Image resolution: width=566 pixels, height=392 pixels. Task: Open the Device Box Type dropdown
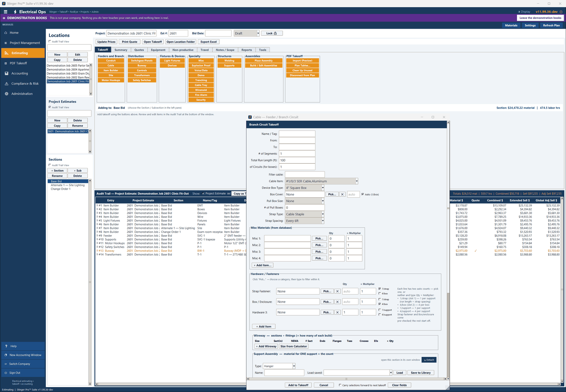[323, 188]
